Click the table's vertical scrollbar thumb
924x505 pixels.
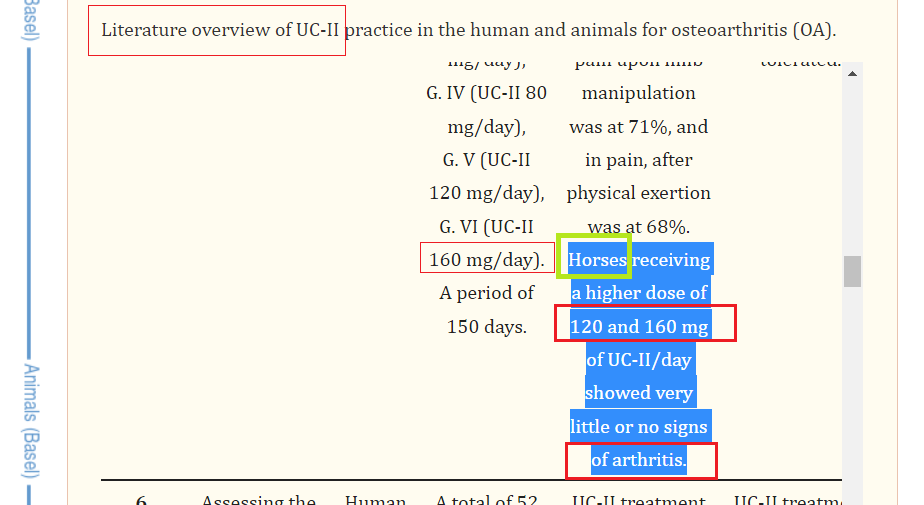(852, 271)
